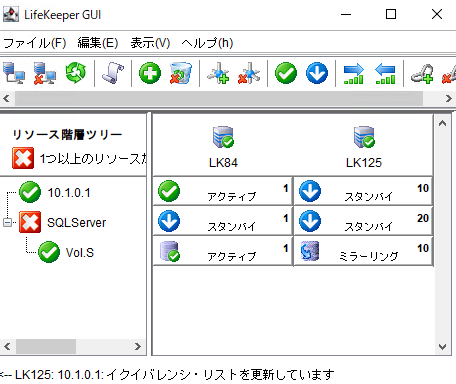
Task: Click the tree pane scroll left arrow
Action: pyautogui.click(x=7, y=347)
